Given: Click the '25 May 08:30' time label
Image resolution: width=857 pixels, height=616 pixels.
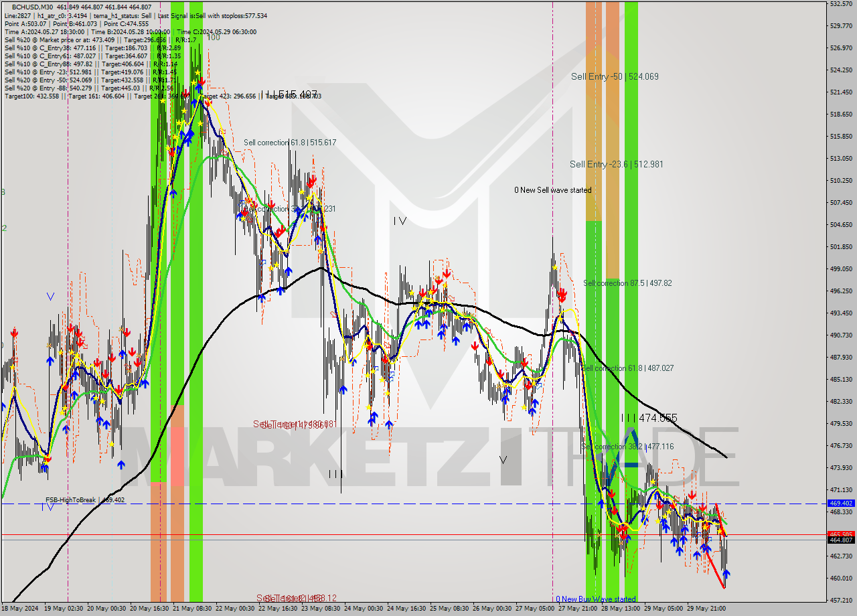Looking at the screenshot, I should (x=449, y=609).
